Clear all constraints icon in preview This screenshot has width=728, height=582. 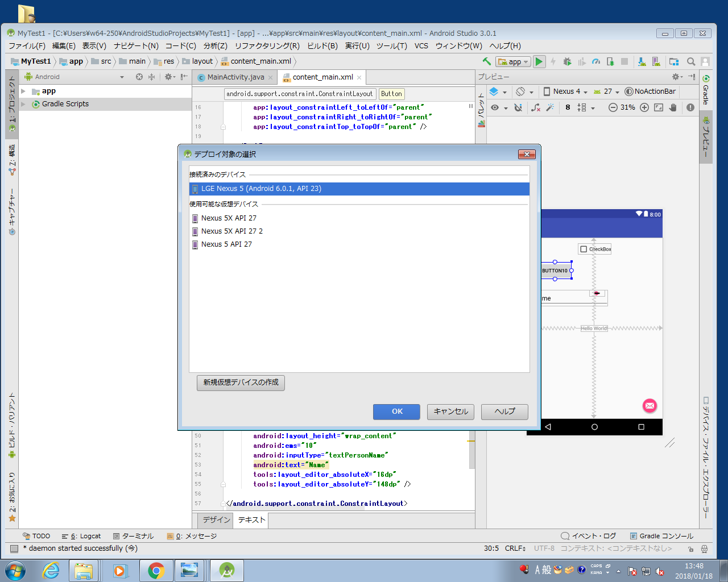[536, 107]
